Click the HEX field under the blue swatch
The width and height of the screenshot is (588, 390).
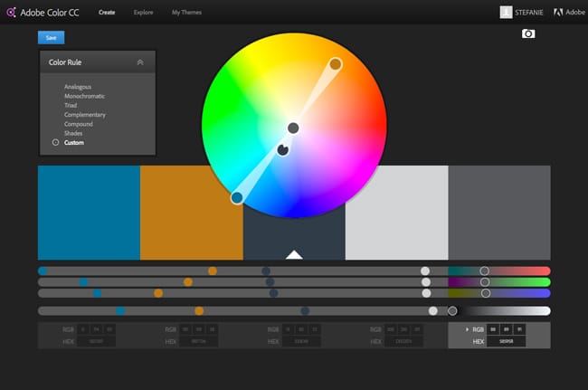97,341
